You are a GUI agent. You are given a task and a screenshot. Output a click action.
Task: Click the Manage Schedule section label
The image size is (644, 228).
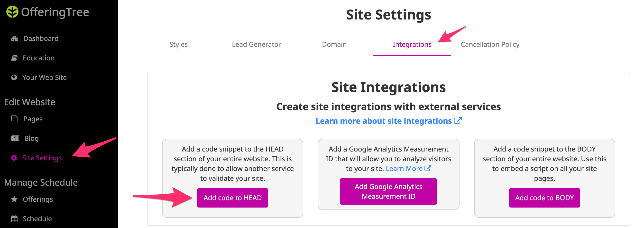coord(41,182)
